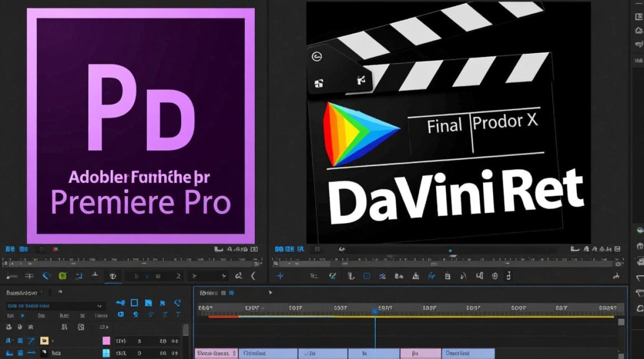Expand the small triangle in the timeline header
Viewport: 644px width, 359px height.
click(270, 292)
